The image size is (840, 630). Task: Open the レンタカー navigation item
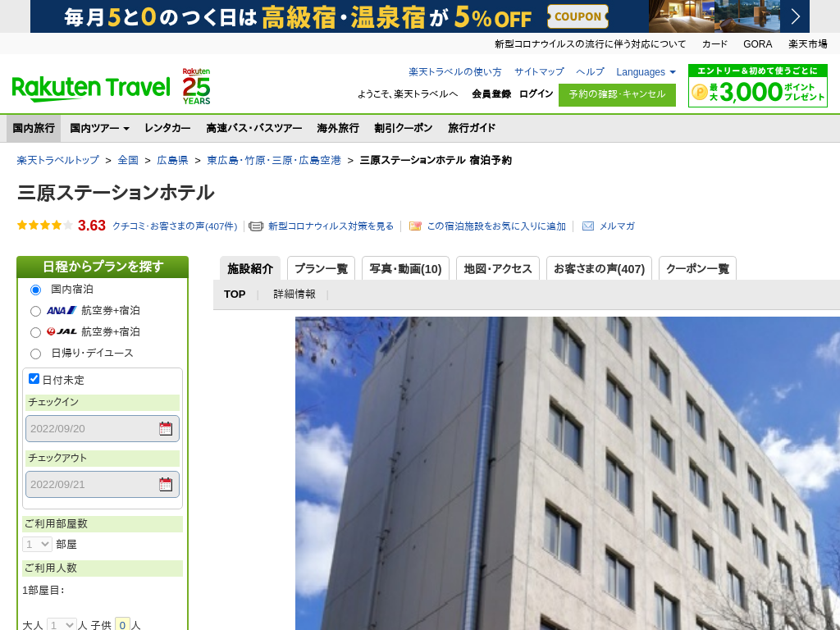tap(167, 128)
